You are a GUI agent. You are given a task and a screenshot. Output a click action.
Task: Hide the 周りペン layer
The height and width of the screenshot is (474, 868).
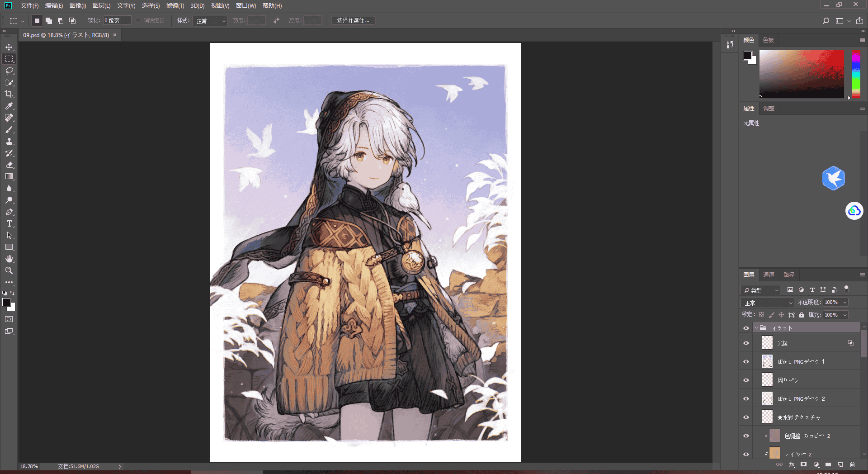(x=746, y=380)
